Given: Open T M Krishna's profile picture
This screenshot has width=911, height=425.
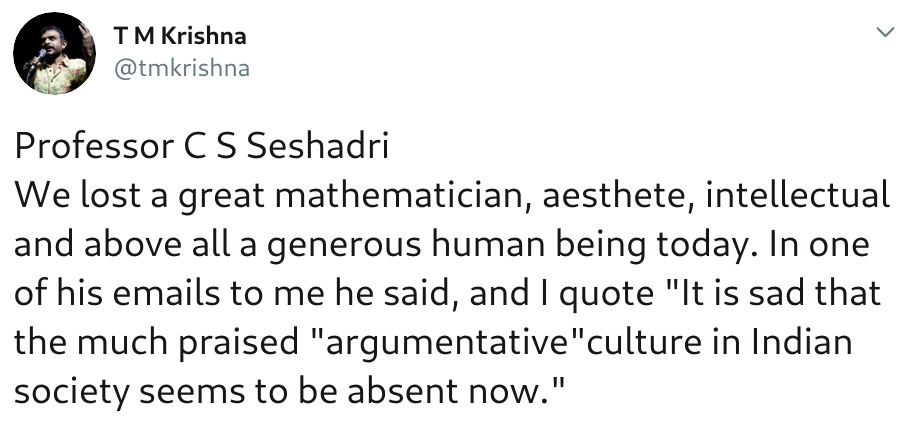Looking at the screenshot, I should click(x=54, y=53).
